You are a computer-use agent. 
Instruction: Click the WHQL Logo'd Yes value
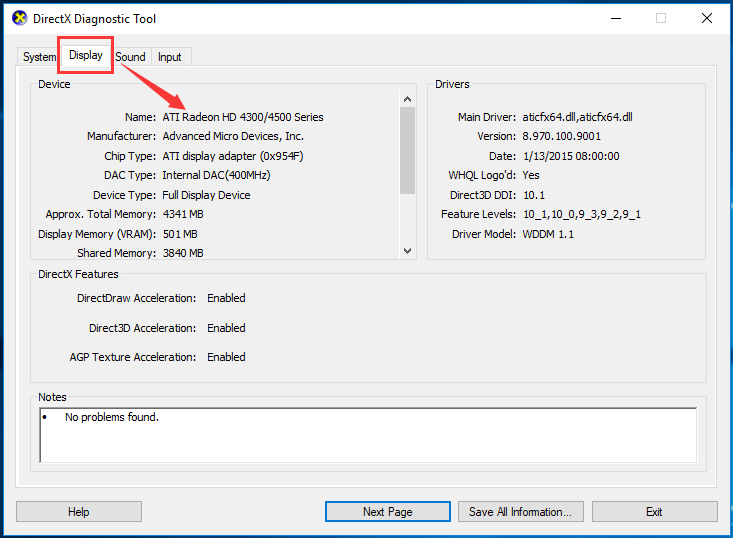click(531, 175)
